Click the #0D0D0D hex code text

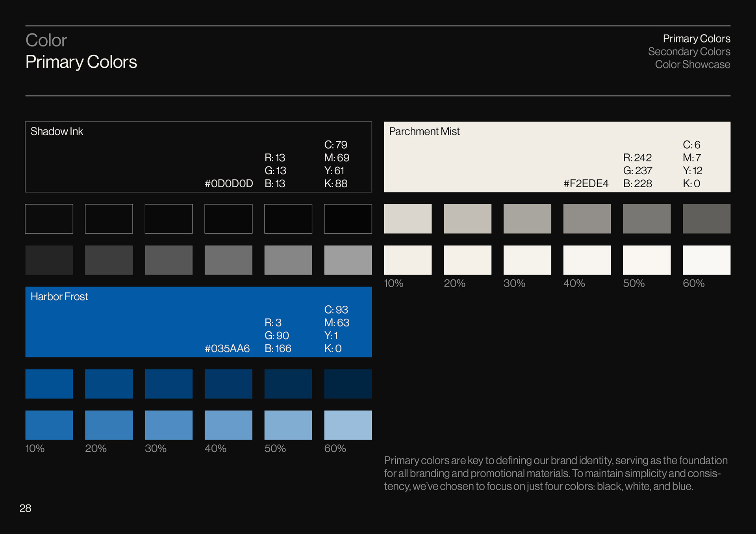point(228,184)
